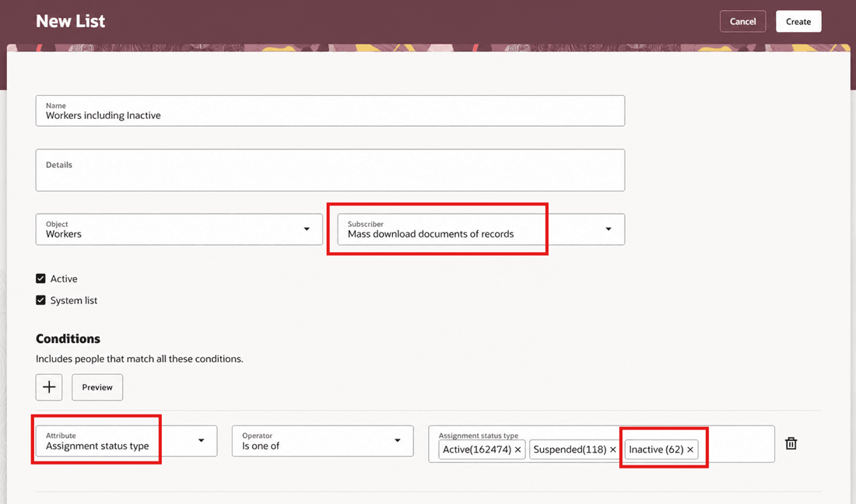
Task: Expand the Operator dropdown
Action: 323,441
